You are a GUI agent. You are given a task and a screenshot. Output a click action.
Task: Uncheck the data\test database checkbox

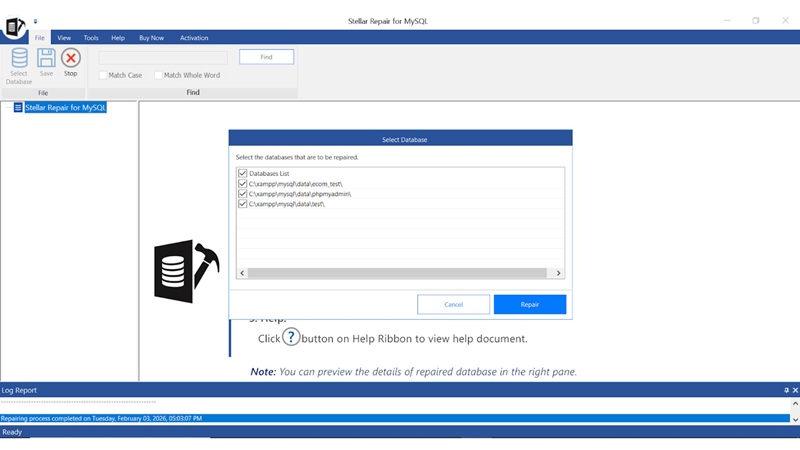pos(242,203)
